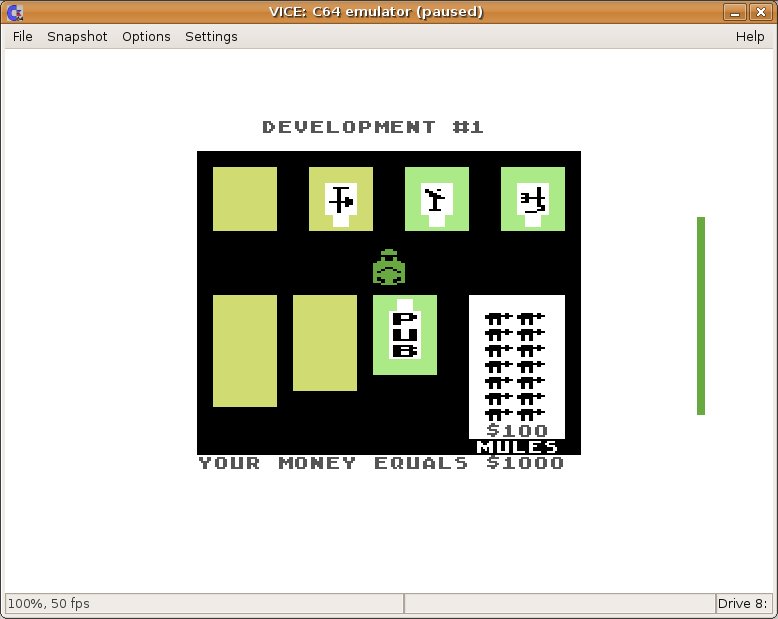This screenshot has height=619, width=778.
Task: Open the Options menu
Action: point(146,36)
